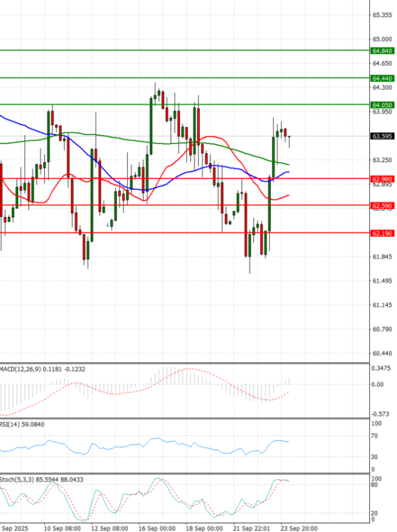Click the 23 Sep 20:00 time label

coord(299,528)
